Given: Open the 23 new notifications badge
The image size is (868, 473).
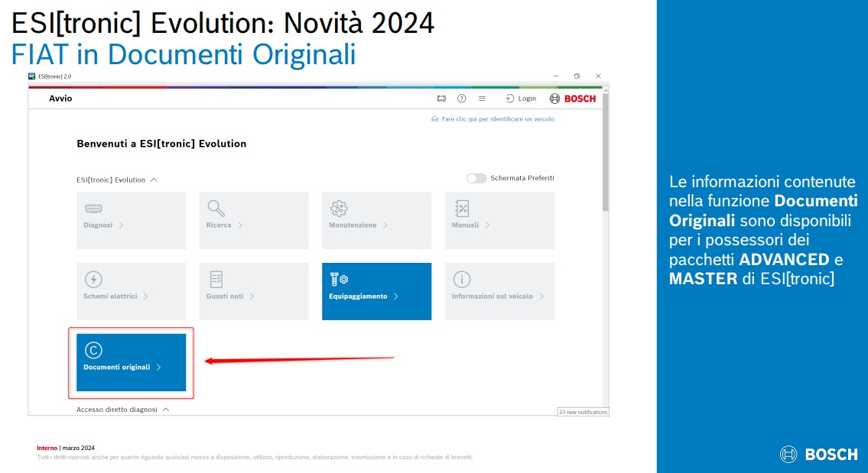Looking at the screenshot, I should (x=583, y=412).
